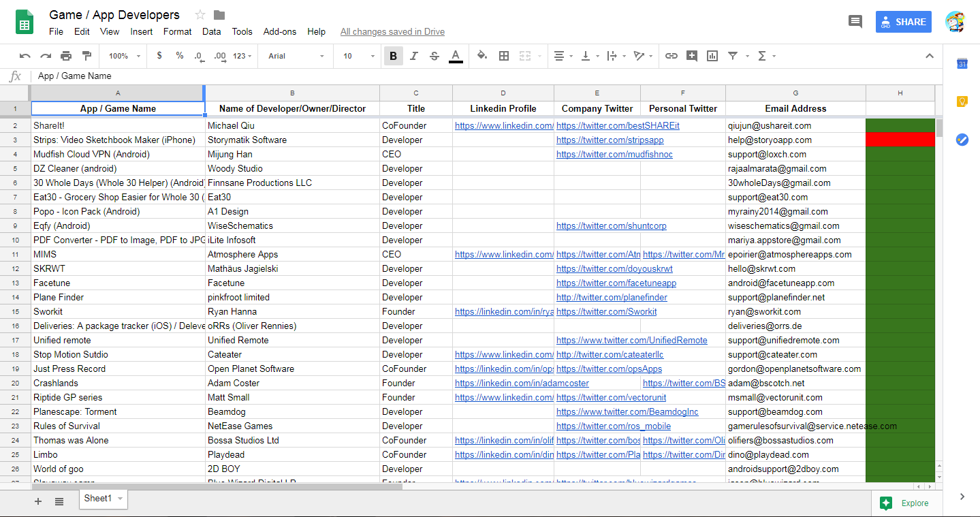Open Google Tasks side panel icon
This screenshot has width=980, height=517.
pyautogui.click(x=962, y=139)
